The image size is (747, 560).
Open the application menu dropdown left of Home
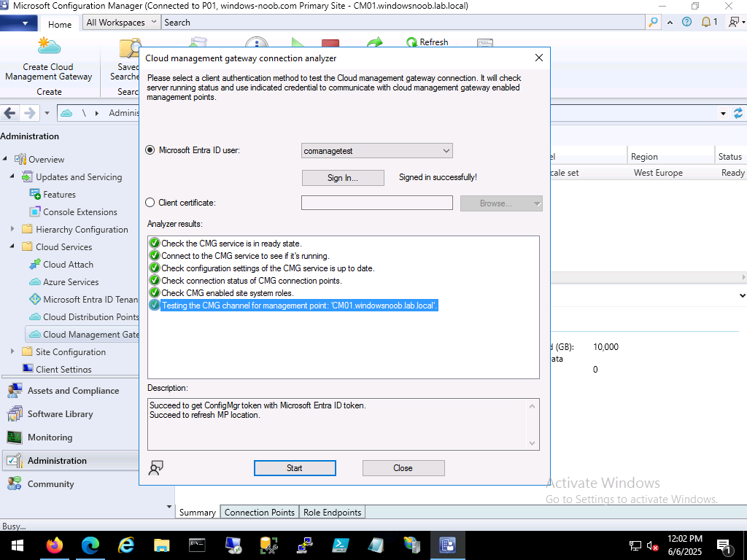coord(18,23)
